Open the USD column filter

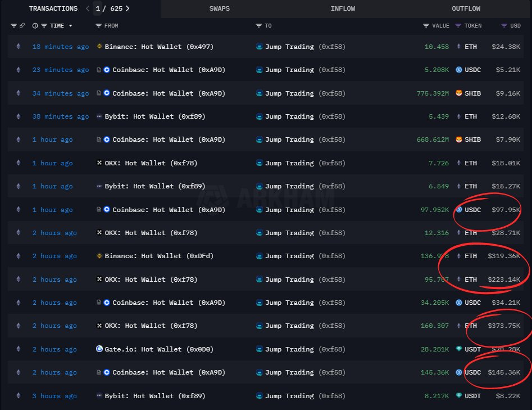[x=504, y=26]
